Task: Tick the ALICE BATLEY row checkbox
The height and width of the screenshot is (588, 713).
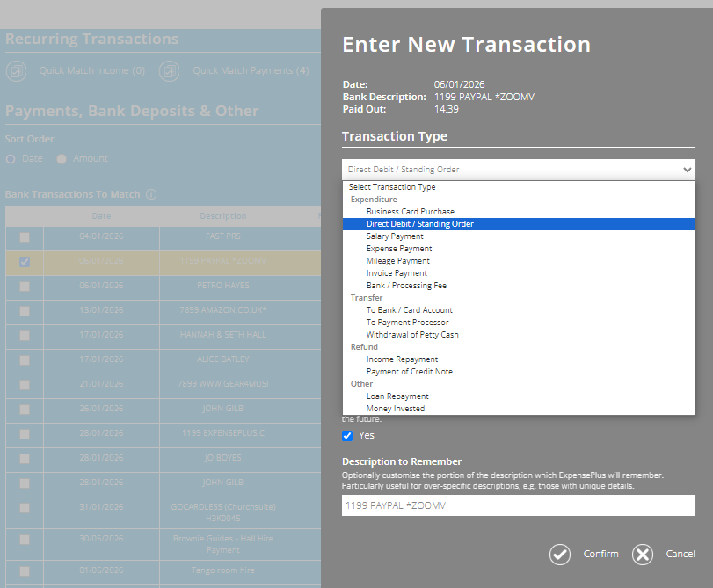Action: coord(25,360)
